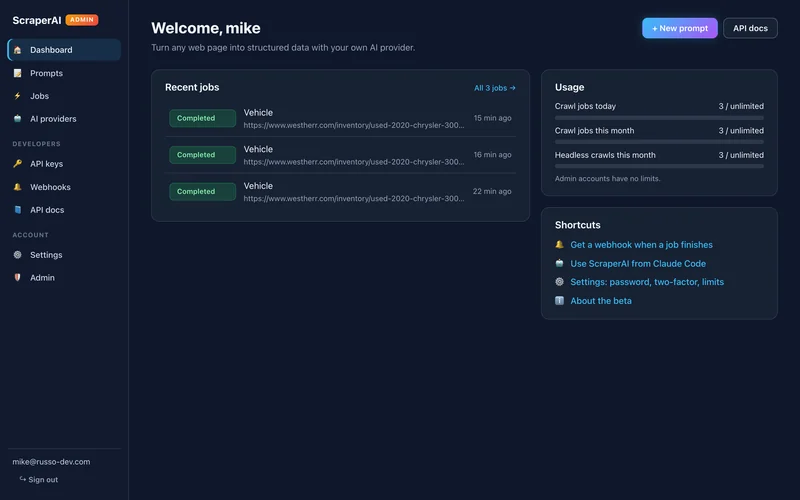Click the Prompts notepad icon
Screen dimensions: 800x500
coord(17,73)
